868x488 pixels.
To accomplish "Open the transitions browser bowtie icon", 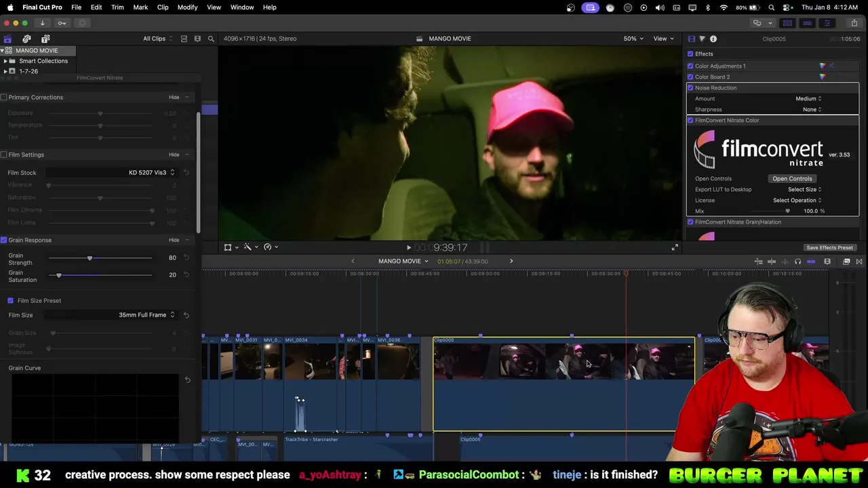I will pos(859,262).
